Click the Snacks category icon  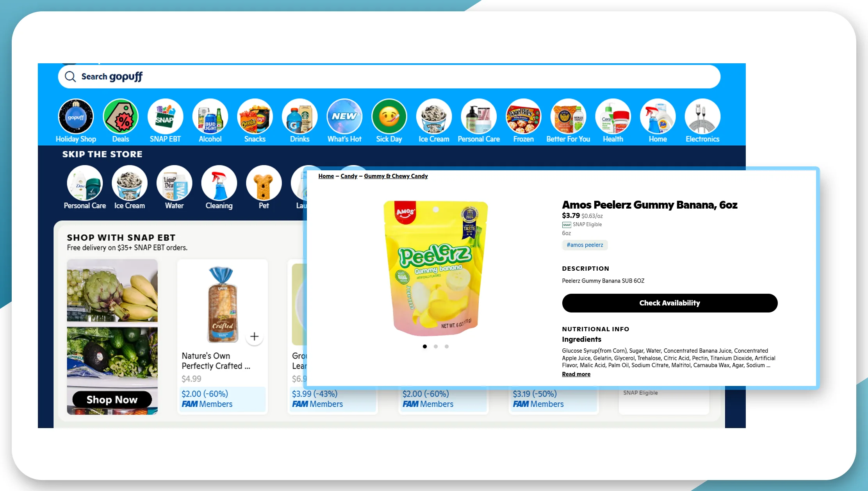click(x=255, y=117)
